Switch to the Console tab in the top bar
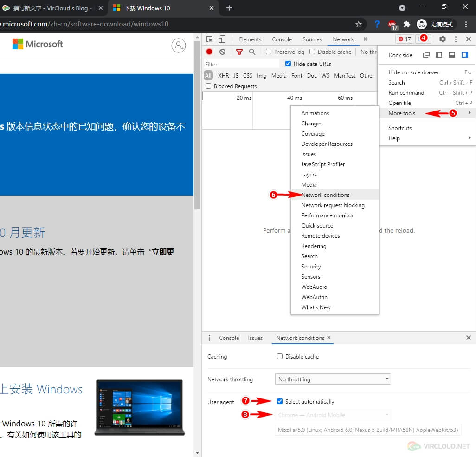This screenshot has height=457, width=476. point(282,39)
